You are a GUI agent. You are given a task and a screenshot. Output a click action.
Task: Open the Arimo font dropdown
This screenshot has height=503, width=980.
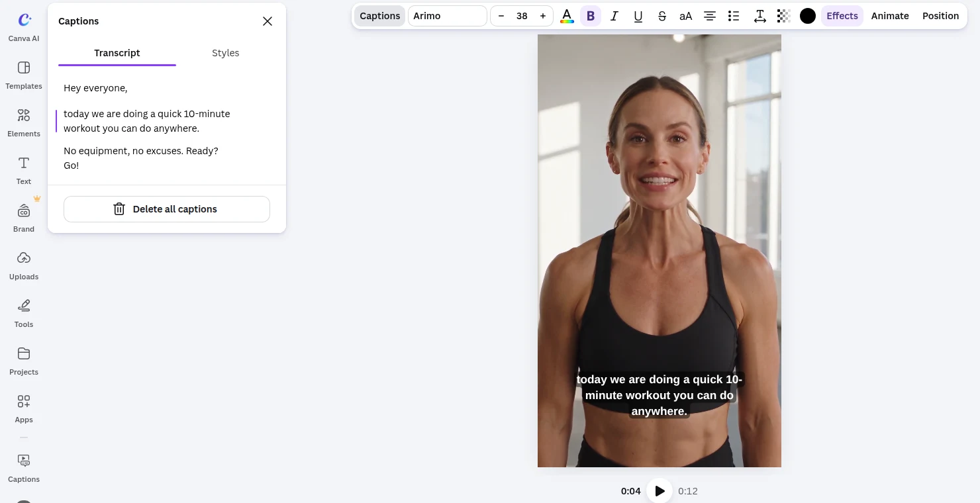(x=448, y=16)
